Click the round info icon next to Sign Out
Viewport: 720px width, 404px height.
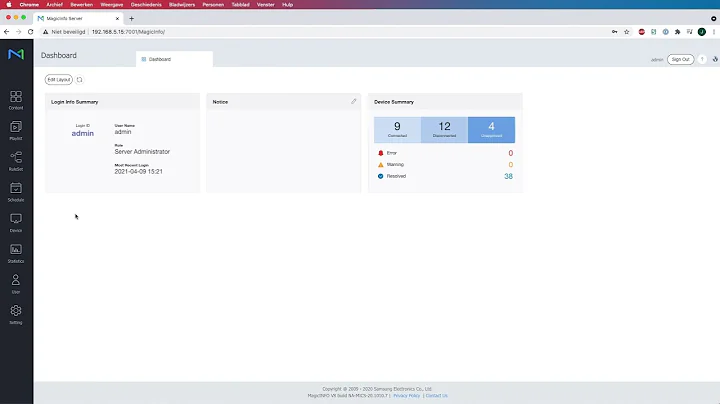702,59
